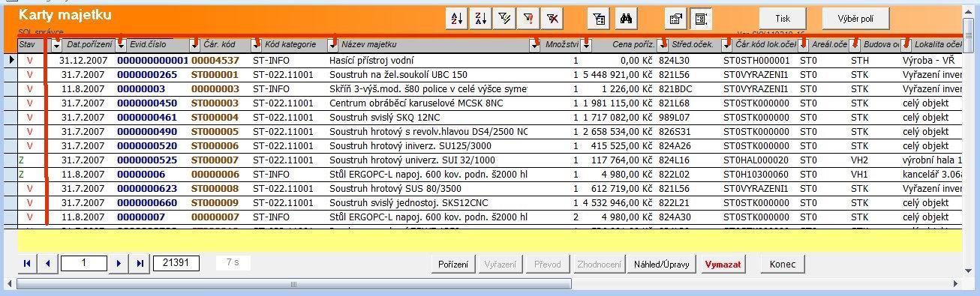Image resolution: width=980 pixels, height=296 pixels.
Task: Go to previous record navigation arrow
Action: click(47, 263)
